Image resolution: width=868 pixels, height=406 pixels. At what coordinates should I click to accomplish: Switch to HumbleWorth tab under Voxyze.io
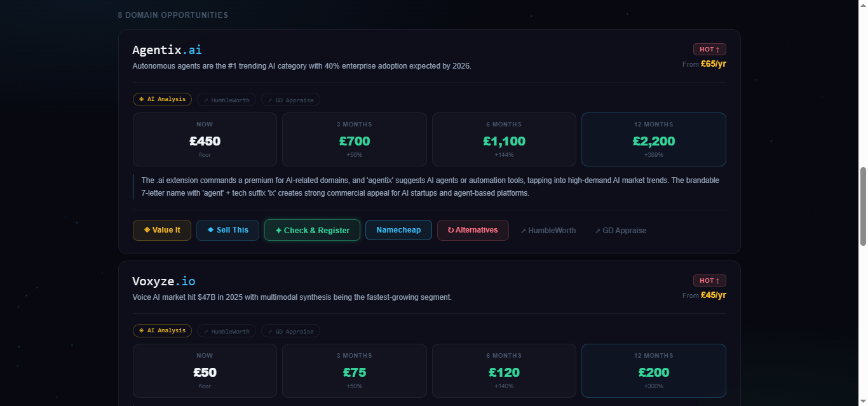[226, 331]
